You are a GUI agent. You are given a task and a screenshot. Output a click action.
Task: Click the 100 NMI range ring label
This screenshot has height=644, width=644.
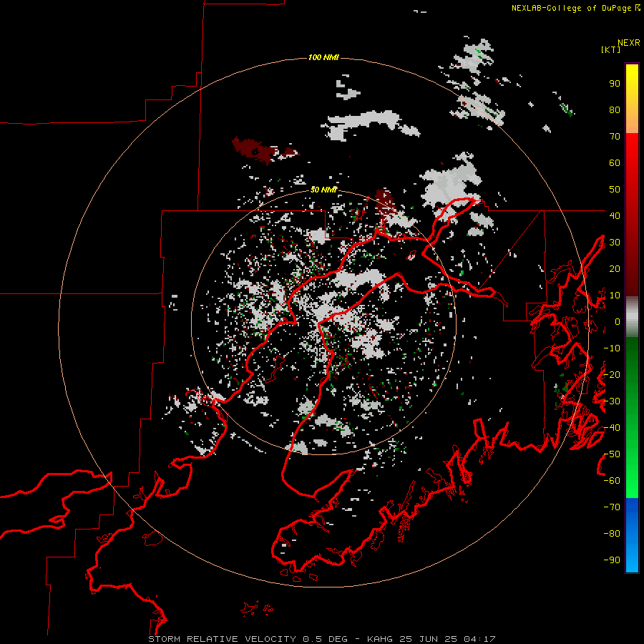pyautogui.click(x=323, y=57)
